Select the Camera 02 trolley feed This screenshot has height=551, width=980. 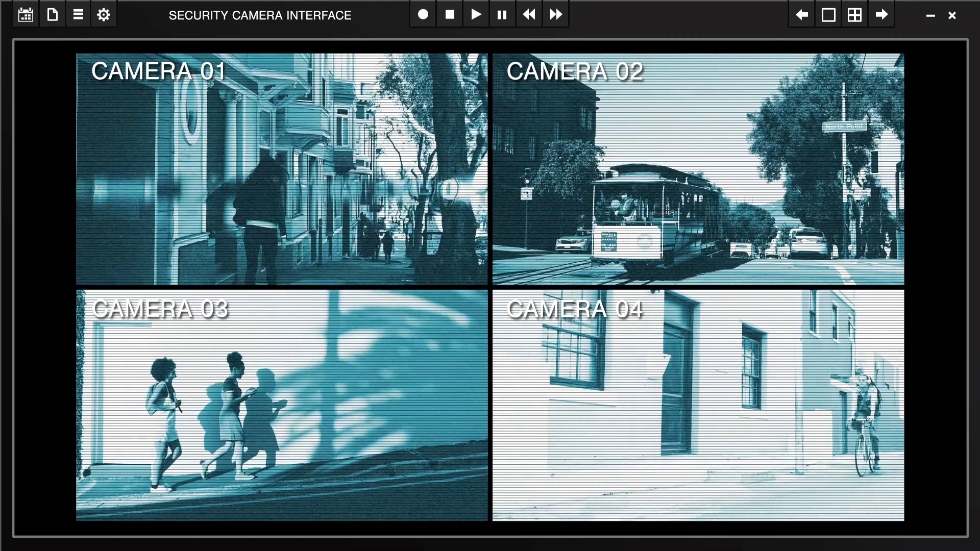(x=698, y=169)
